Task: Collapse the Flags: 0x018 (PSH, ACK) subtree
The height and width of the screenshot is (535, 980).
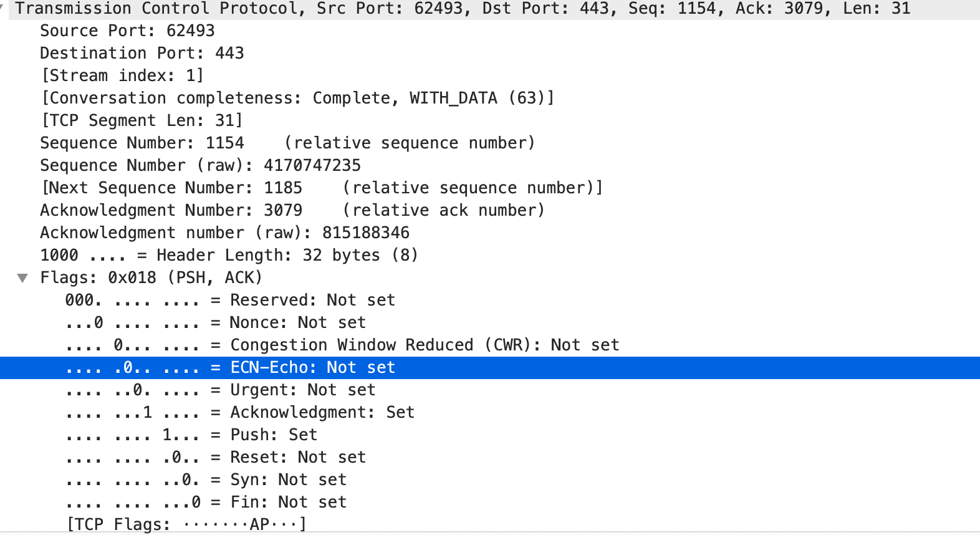Action: point(23,277)
